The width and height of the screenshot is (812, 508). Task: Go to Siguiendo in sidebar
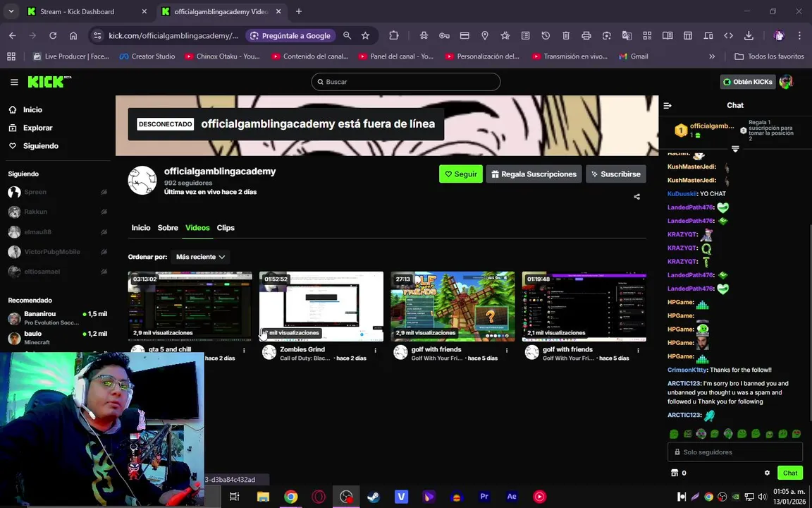(x=34, y=145)
